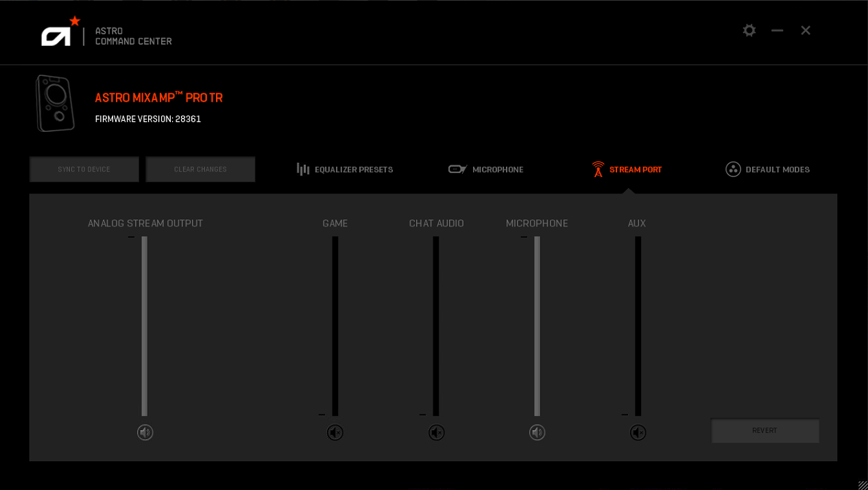Close the Astro Command Center window
The image size is (868, 490).
point(806,30)
